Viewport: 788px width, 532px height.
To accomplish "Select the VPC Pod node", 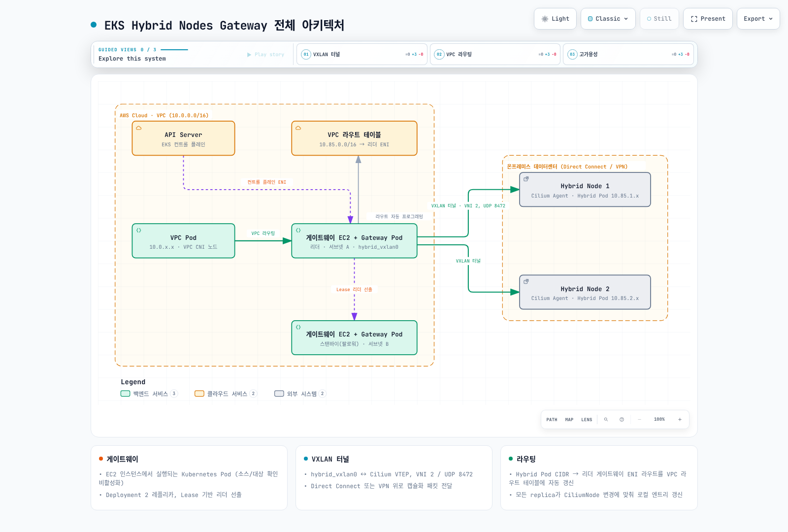I will 183,241.
